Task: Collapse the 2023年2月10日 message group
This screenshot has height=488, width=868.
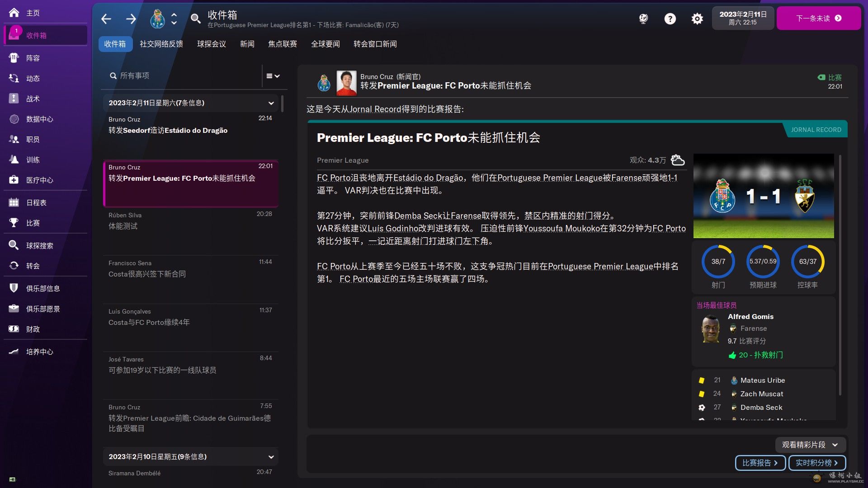Action: point(271,457)
